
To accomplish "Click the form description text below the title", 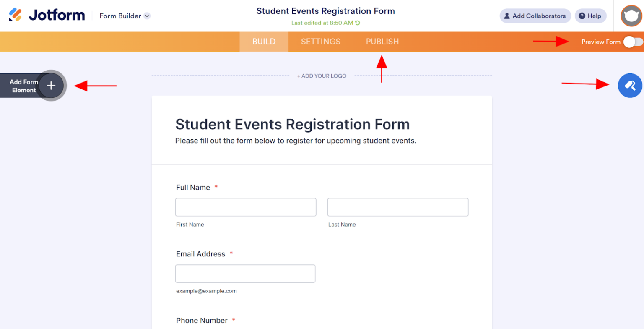I will pos(296,141).
